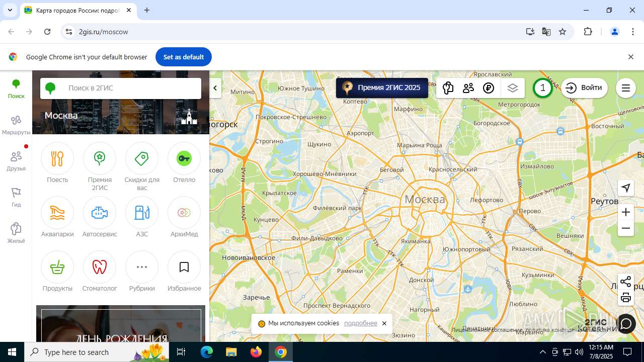Open the подробнее cookies link
The height and width of the screenshot is (362, 644).
(x=361, y=323)
